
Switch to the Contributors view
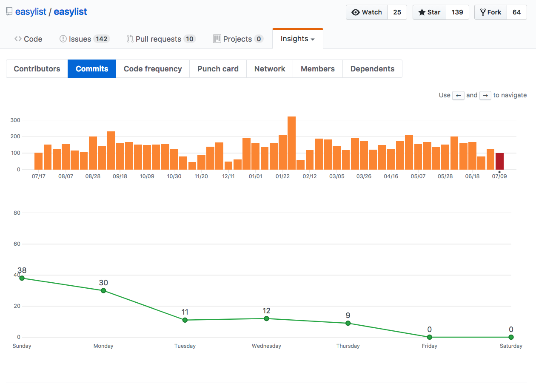[37, 69]
